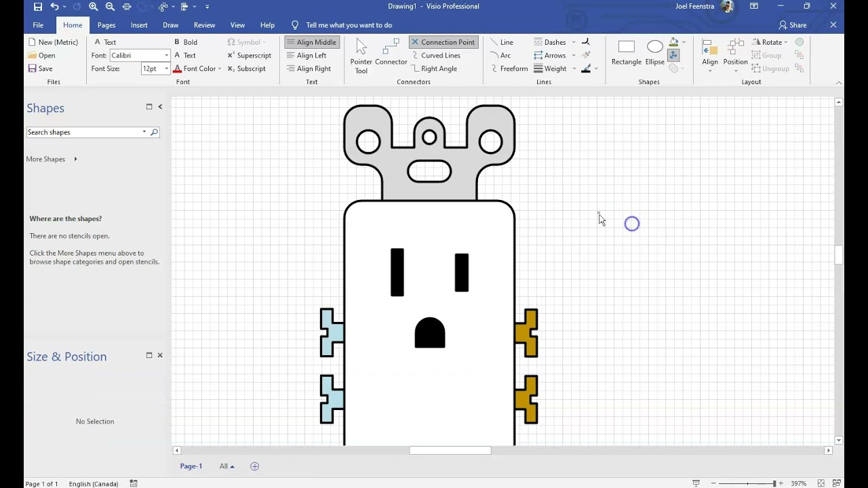Undo the last action

coord(55,7)
